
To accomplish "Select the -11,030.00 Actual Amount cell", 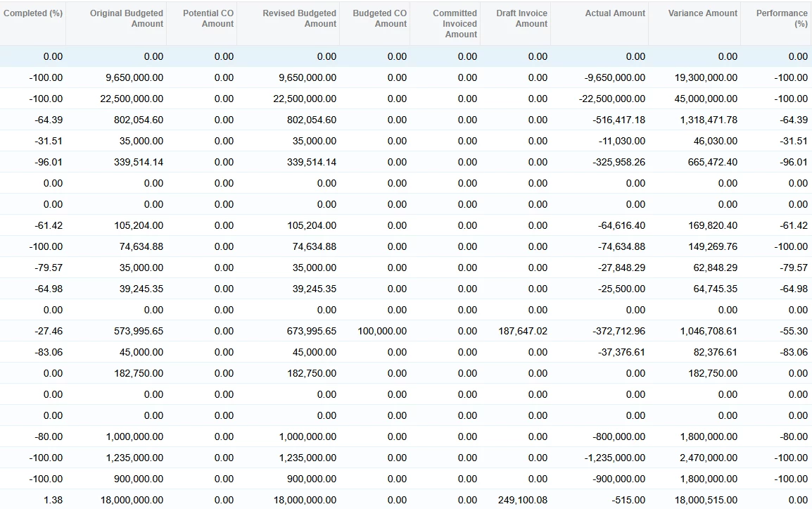I will 621,141.
